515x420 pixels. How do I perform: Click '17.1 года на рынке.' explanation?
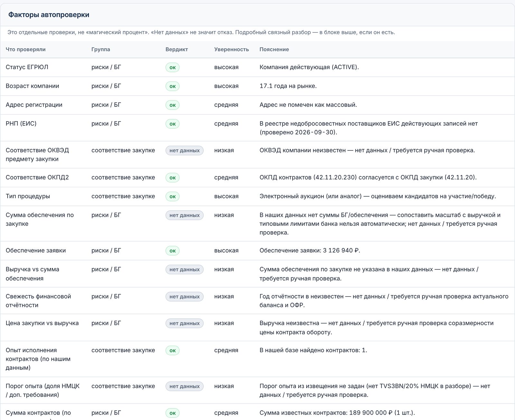[288, 86]
